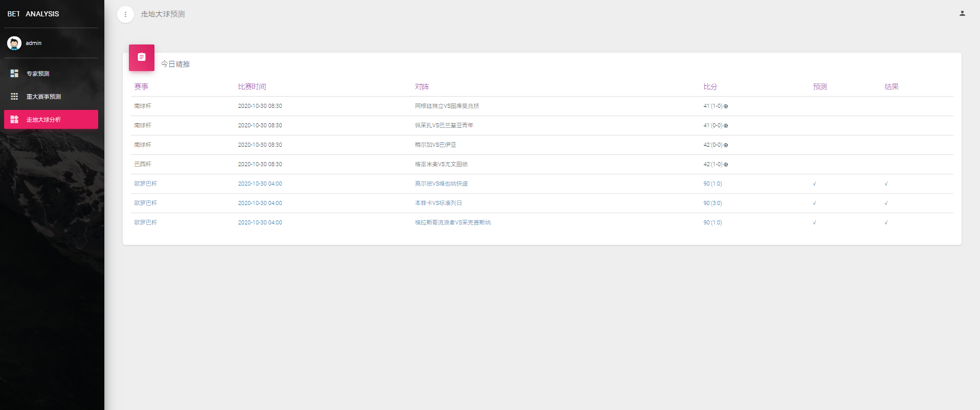Open 专家预测 in the sidebar
The image size is (980, 410).
click(x=51, y=74)
